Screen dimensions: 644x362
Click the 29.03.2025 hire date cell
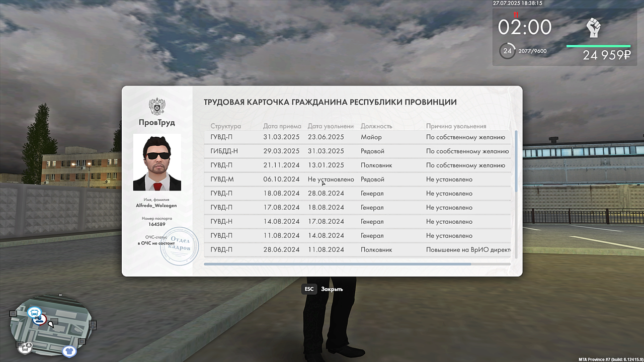[x=281, y=151]
